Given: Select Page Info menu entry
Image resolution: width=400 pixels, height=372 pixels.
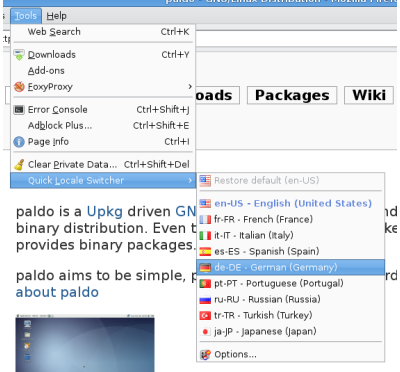Looking at the screenshot, I should 103,142.
